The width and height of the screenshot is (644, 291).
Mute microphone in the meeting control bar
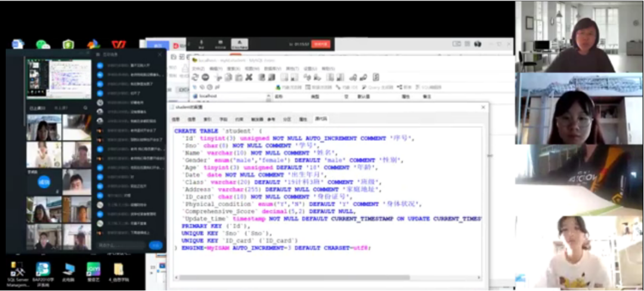click(x=202, y=44)
